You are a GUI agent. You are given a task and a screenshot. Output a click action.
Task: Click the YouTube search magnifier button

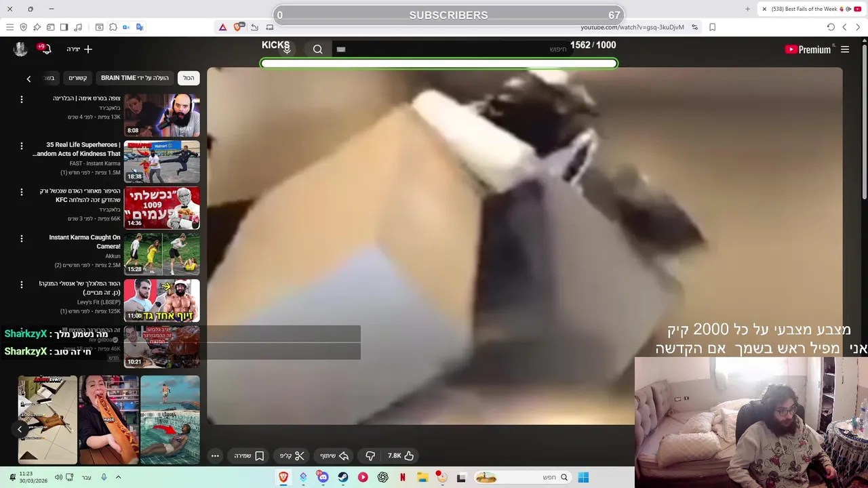pos(317,49)
